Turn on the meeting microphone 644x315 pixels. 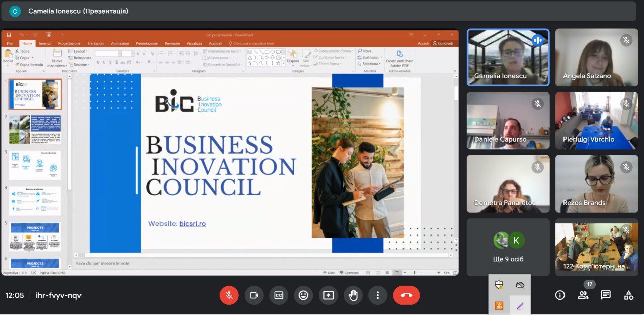click(229, 295)
